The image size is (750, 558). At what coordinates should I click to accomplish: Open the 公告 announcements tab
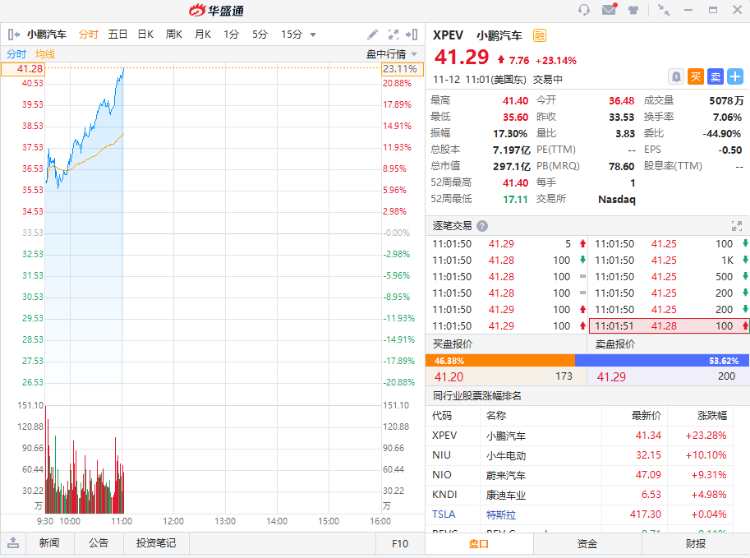[x=99, y=543]
